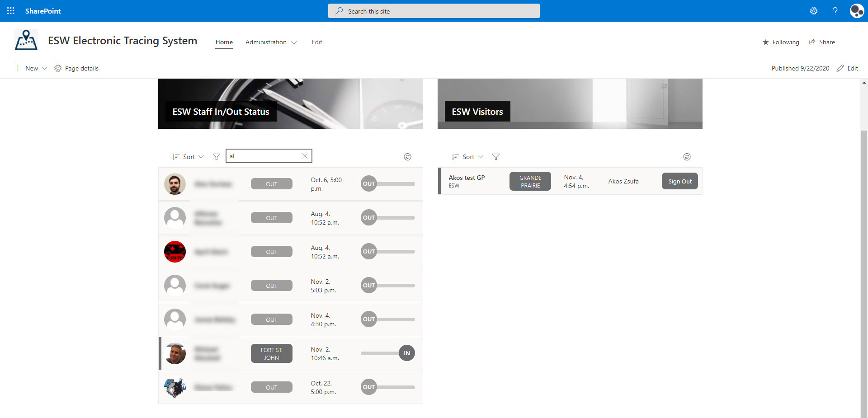Screen dimensions: 868x418
Task: Click the help question mark icon
Action: 835,11
